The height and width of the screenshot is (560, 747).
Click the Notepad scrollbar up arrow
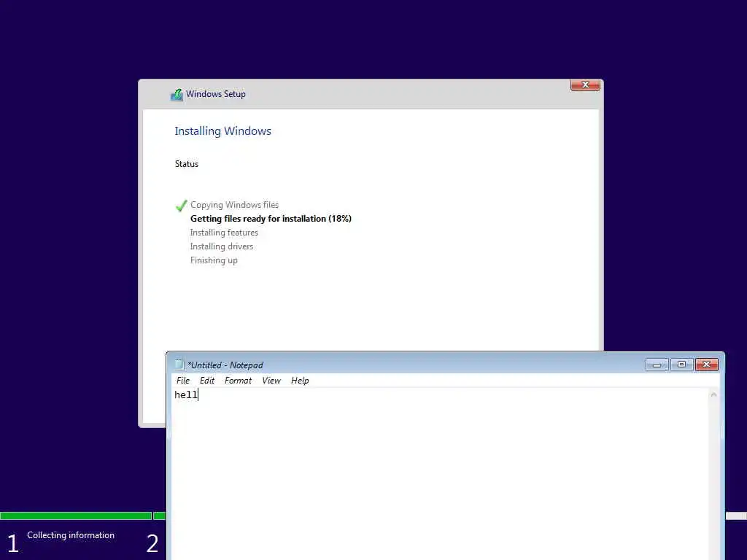click(x=713, y=394)
